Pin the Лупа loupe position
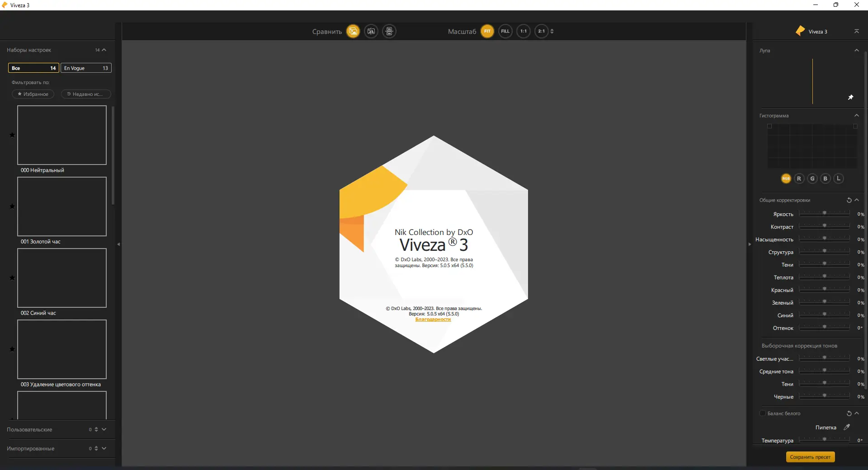 (850, 97)
